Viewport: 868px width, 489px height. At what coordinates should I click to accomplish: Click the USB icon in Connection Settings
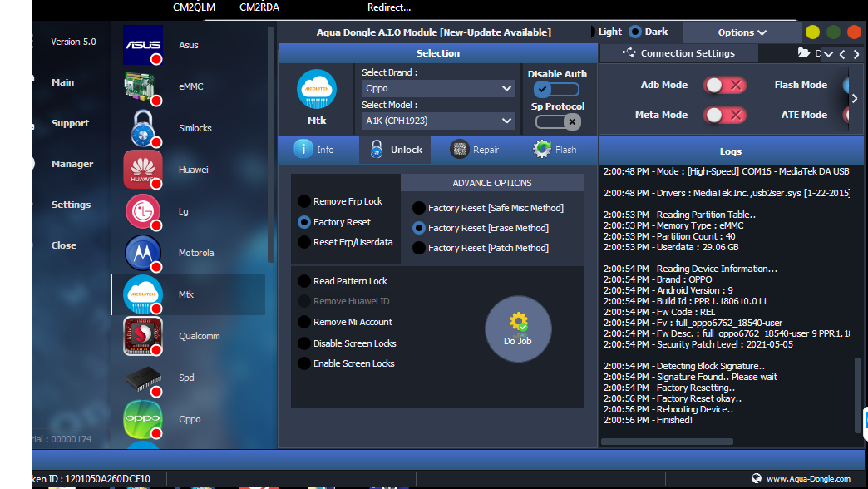pyautogui.click(x=629, y=52)
